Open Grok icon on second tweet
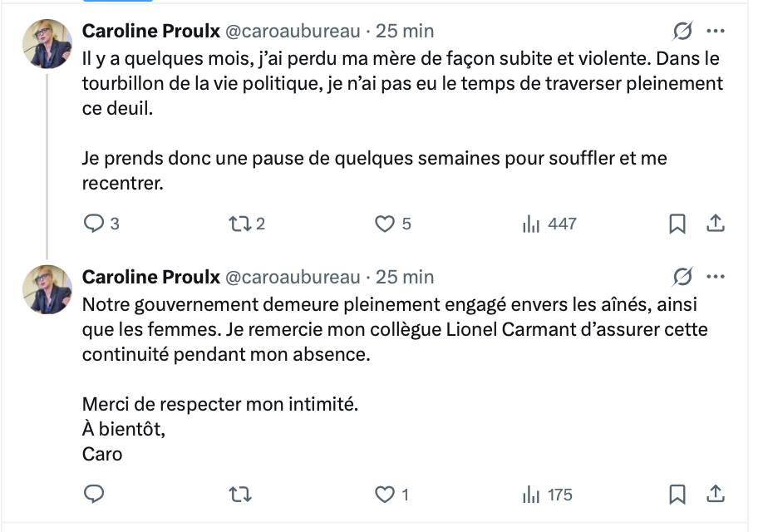The image size is (763, 532). 682,277
